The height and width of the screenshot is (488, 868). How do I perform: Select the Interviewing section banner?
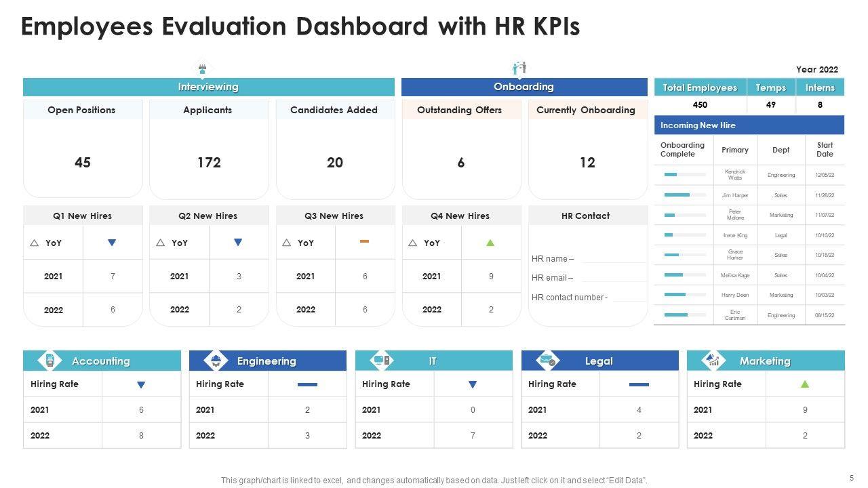(x=208, y=87)
